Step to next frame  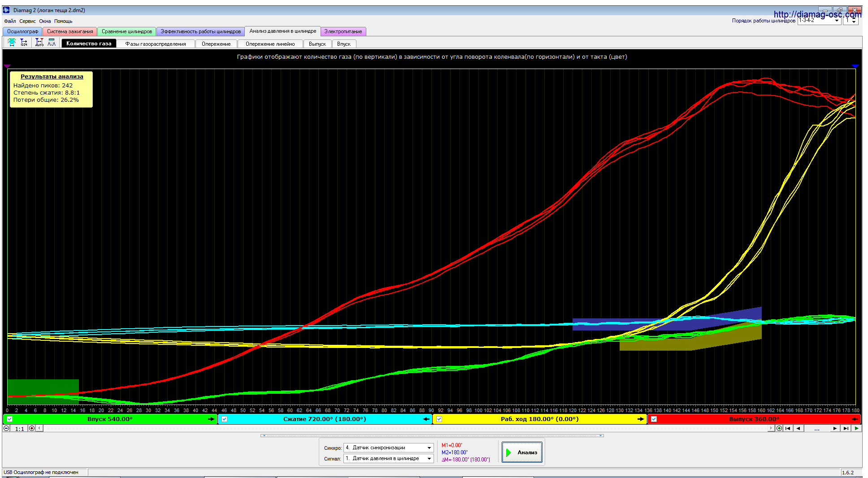point(835,428)
